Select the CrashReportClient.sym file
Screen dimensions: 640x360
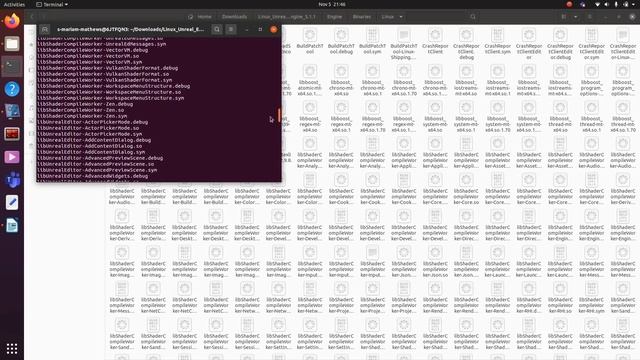tap(498, 42)
